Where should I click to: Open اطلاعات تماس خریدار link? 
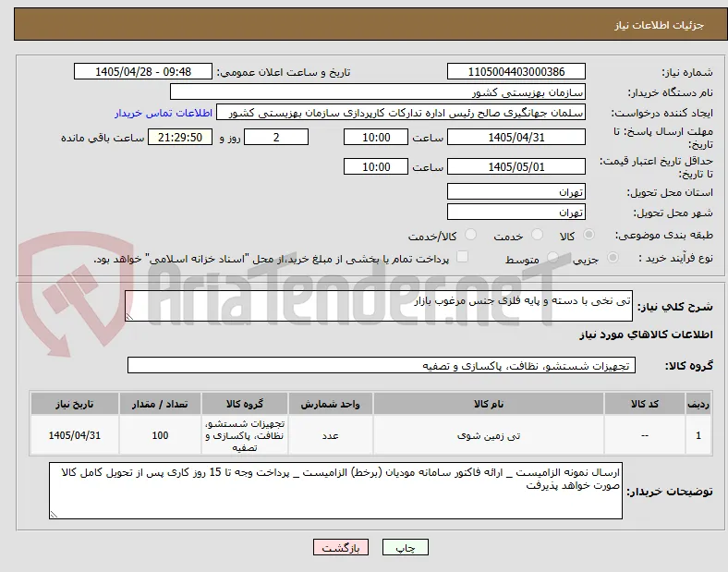(x=164, y=113)
